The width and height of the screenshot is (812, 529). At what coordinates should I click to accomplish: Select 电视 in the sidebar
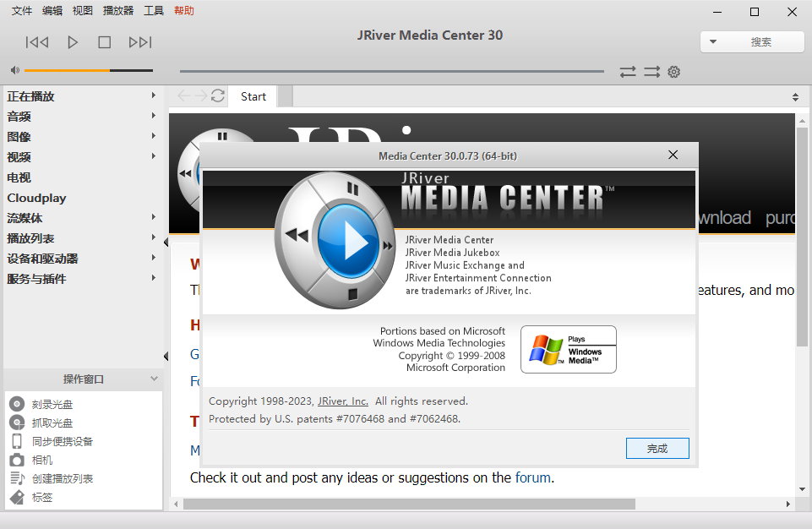[19, 177]
